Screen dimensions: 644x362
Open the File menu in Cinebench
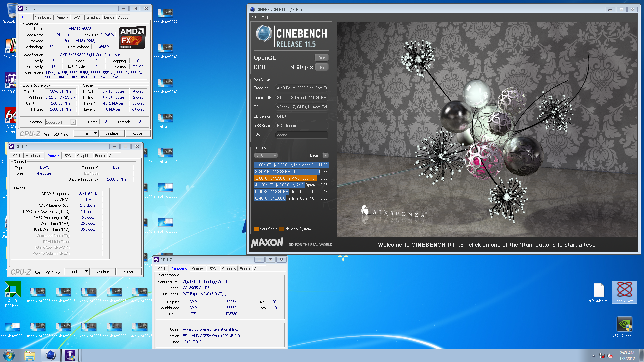click(254, 17)
